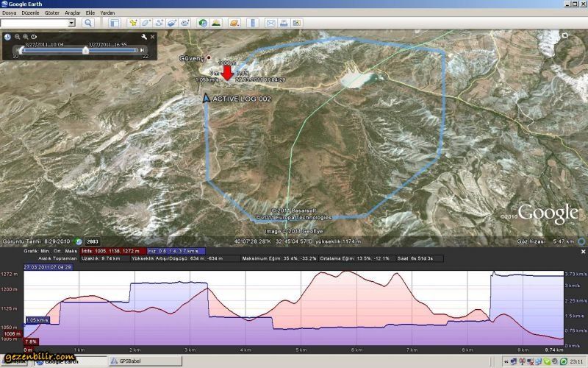Click the add image overlay icon

(171, 23)
